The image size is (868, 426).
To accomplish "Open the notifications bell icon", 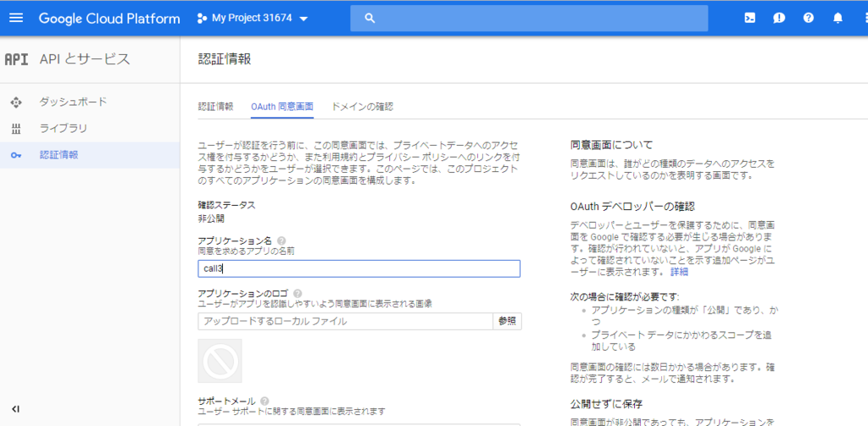I will [x=837, y=18].
